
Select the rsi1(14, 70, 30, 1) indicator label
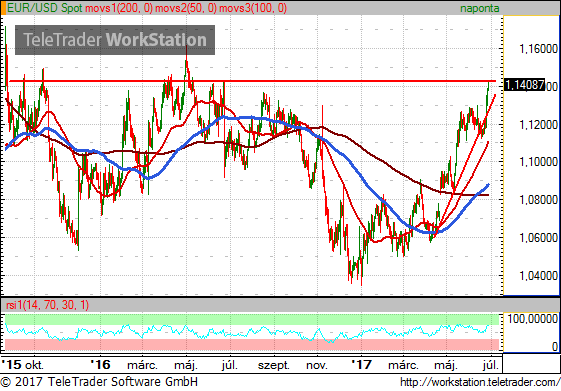(x=48, y=305)
